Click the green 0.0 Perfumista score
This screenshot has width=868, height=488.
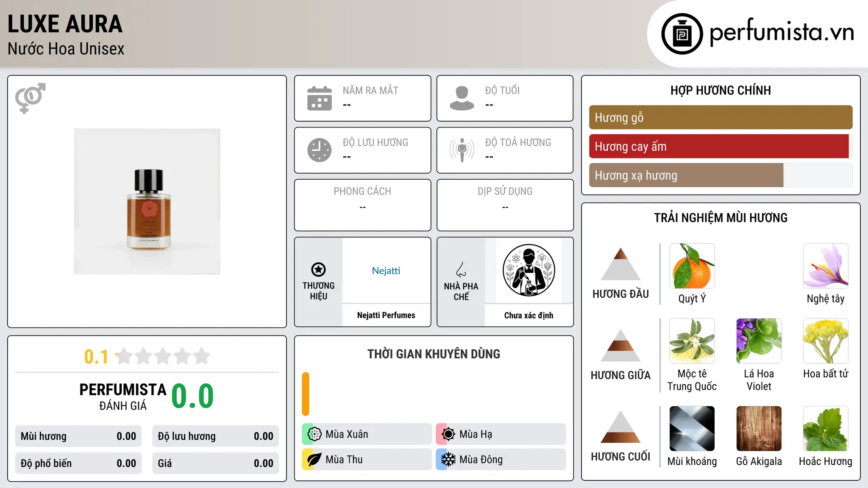(x=192, y=396)
